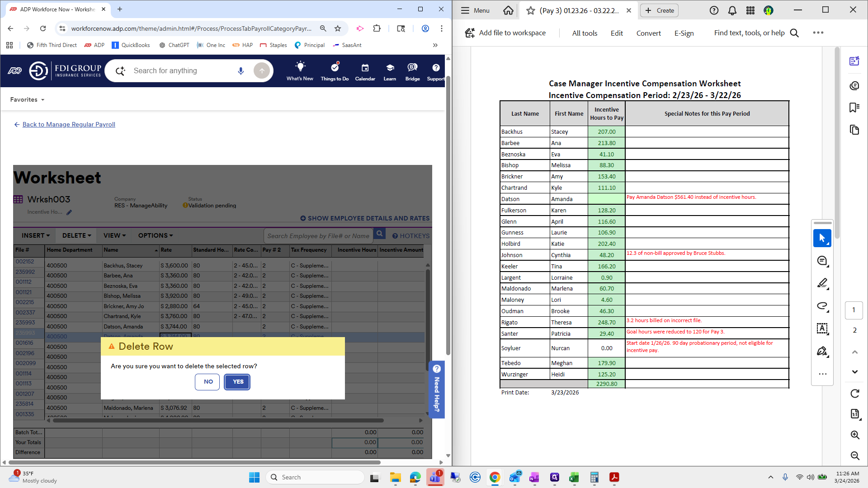Select Acrobat highlight pen tool
This screenshot has height=488, width=868.
pos(822,283)
